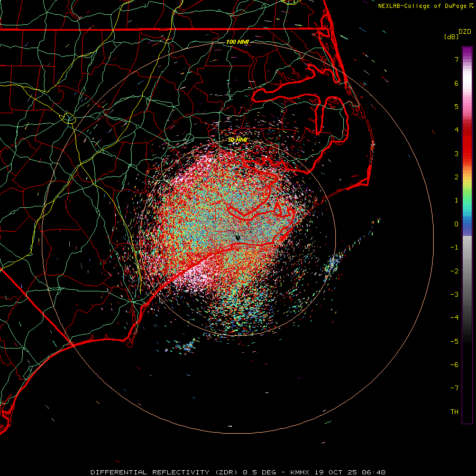Viewport: 476px width, 476px height.
Task: Click the colorbar value 7 label
Action: [456, 59]
